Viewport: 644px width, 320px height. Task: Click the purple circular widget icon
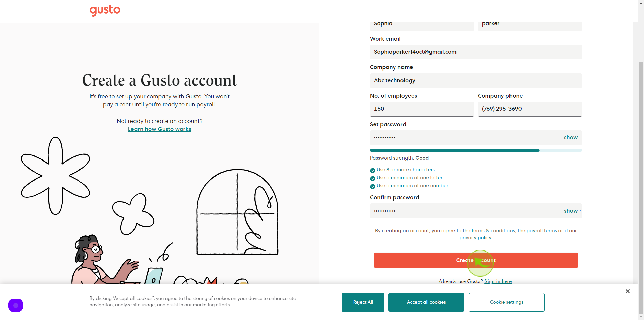[16, 305]
